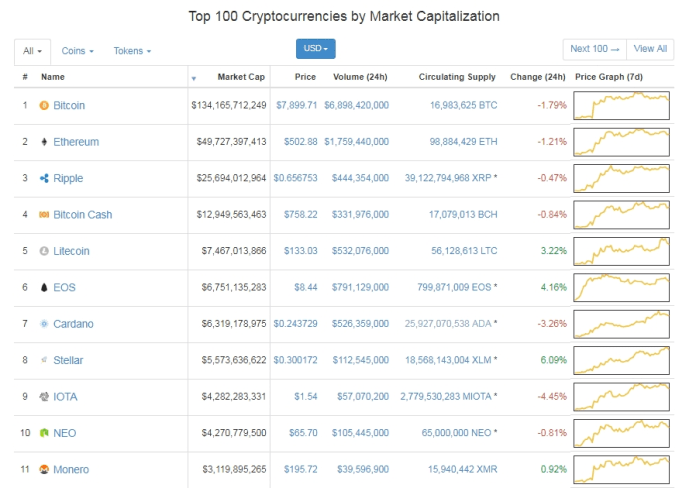Open the All filter dropdown

coord(33,50)
